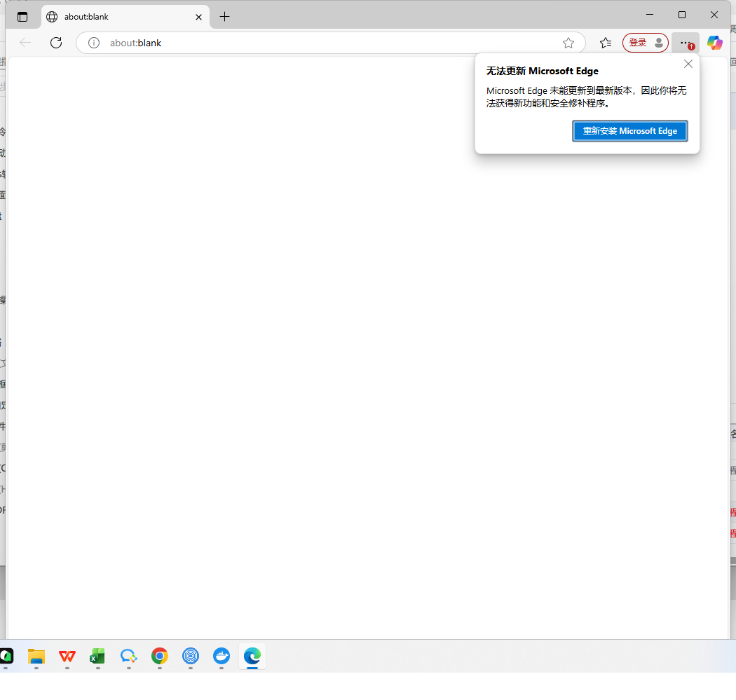Open the Copilot icon
736x700 pixels.
pyautogui.click(x=714, y=43)
